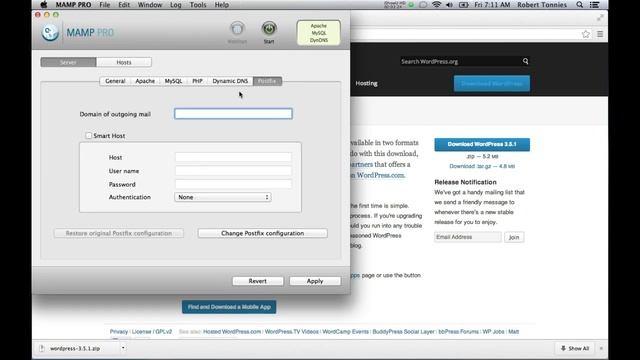
Task: Open wordpress-3.5.1.zip download options arrow
Action: 123,348
